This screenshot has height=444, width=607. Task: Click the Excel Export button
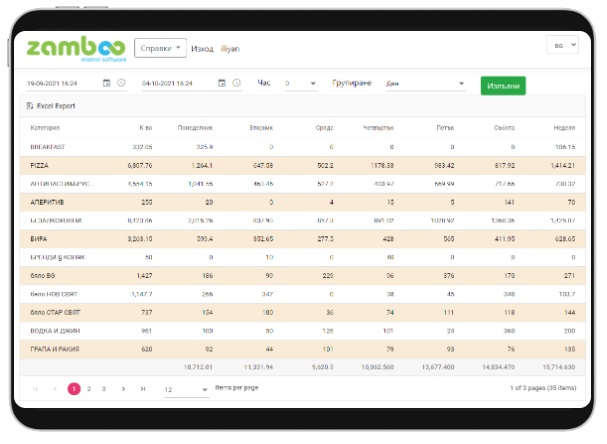tap(51, 106)
